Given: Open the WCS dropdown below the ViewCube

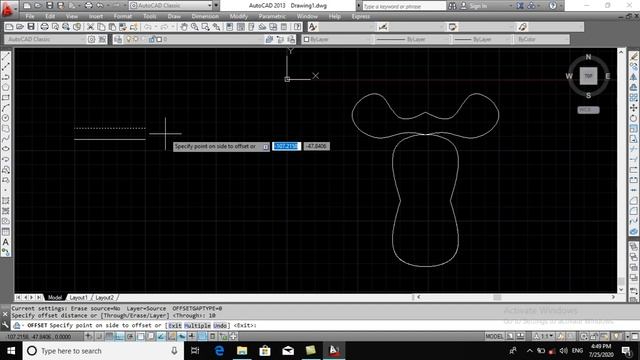Looking at the screenshot, I should (588, 110).
